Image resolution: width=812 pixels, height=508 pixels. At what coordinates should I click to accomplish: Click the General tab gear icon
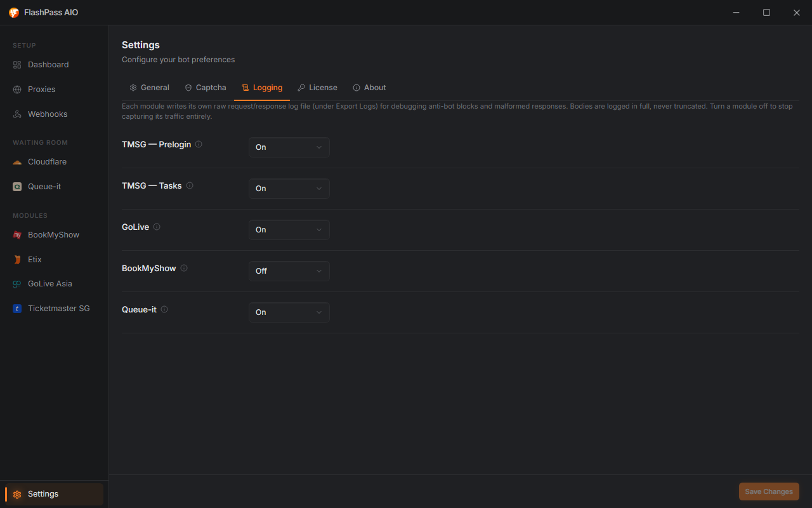133,88
